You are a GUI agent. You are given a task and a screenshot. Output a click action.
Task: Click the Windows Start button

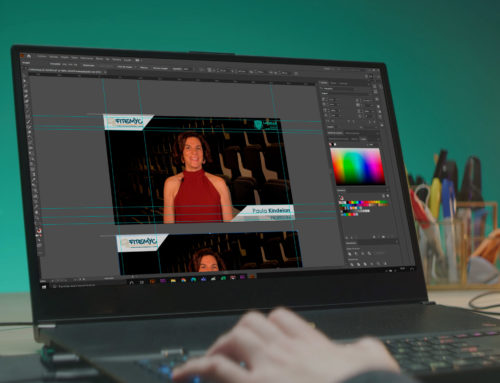(x=44, y=286)
